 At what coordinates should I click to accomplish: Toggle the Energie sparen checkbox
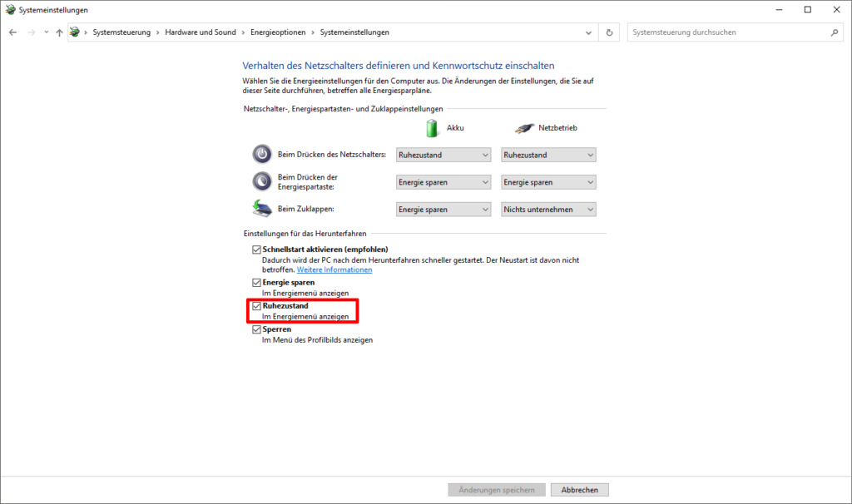coord(257,283)
